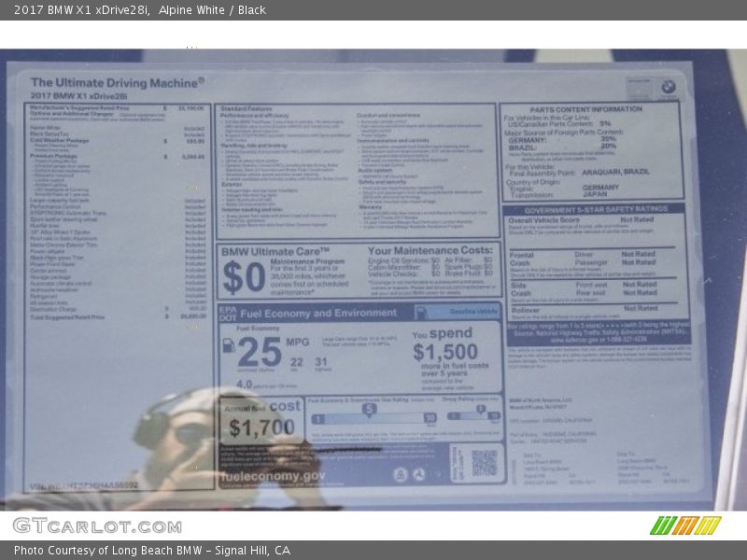Click 'ARAQUARI, BRAZIL' assembly point text
This screenshot has height=560, width=747.
click(x=615, y=172)
